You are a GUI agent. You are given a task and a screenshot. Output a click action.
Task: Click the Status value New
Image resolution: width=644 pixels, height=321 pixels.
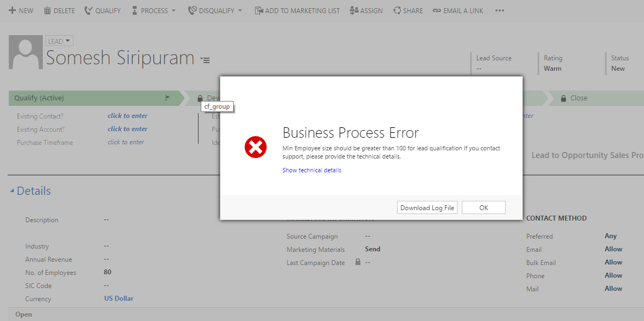pos(618,69)
